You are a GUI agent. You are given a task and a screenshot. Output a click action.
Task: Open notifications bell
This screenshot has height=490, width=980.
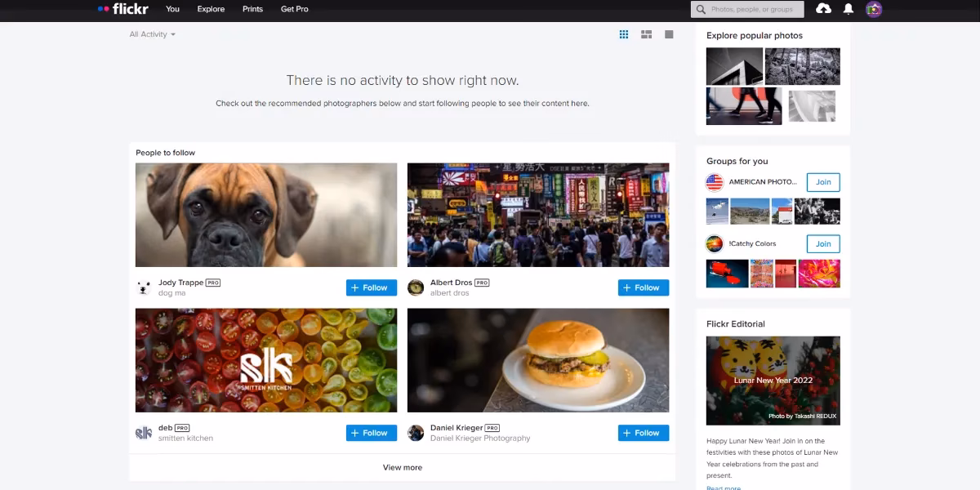pos(848,9)
